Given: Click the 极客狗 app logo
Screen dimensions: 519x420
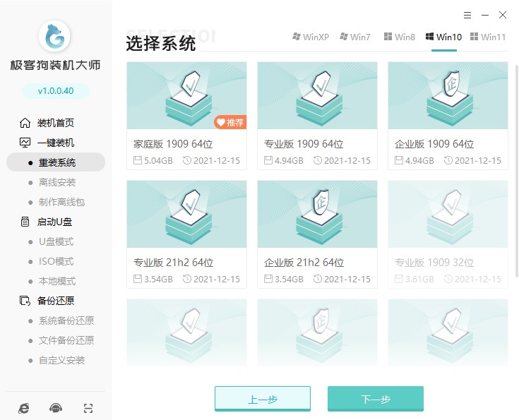Looking at the screenshot, I should point(54,36).
